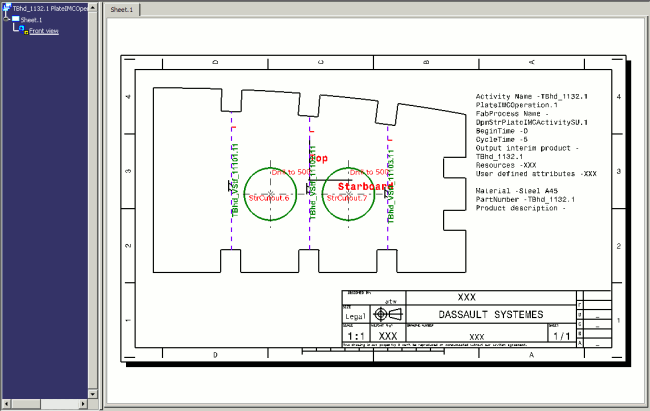The height and width of the screenshot is (411, 650).
Task: Click the drawing root icon in tree
Action: [6, 8]
